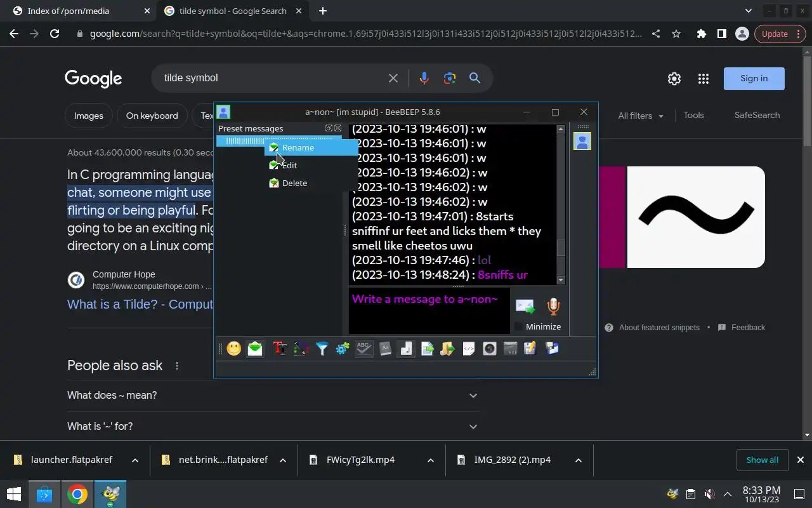This screenshot has width=812, height=508.
Task: Click the blue funnel filter icon
Action: pos(322,349)
